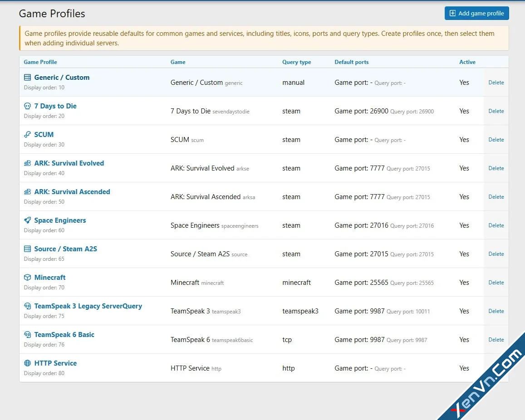This screenshot has height=420, width=525.
Task: Delete the ARK: Survival Ascended profile
Action: point(496,197)
